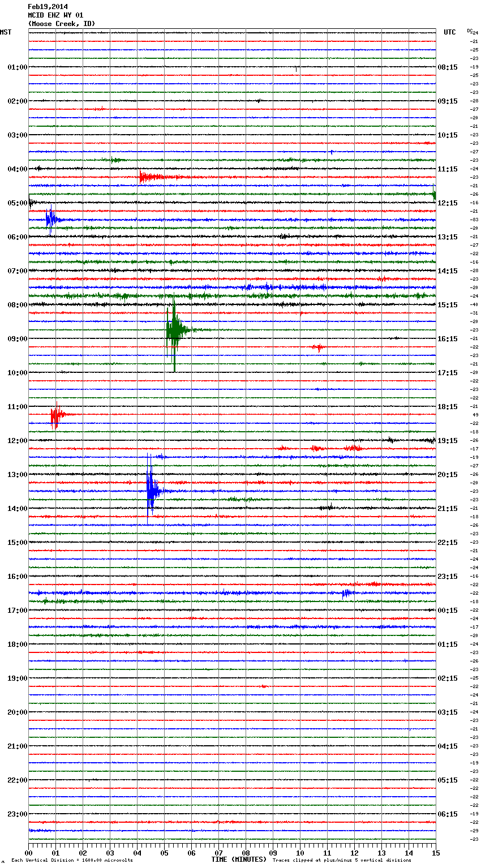Viewport: 481px width, 868px height.
Task: Click the '01:00' MST hour label
Action: coord(18,67)
